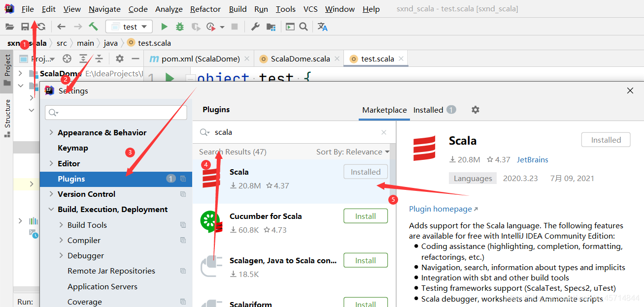Navigate Forward with the right arrow icon
Viewport: 644px width, 307px height.
[78, 27]
